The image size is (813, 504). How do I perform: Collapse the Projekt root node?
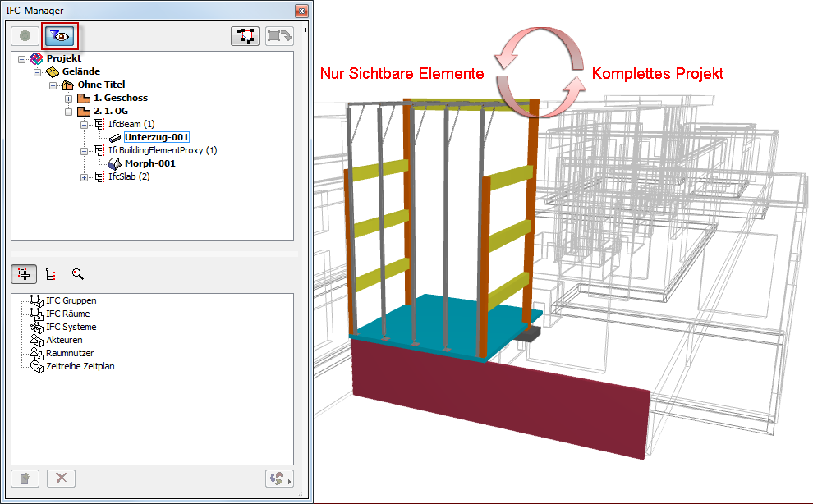point(22,59)
